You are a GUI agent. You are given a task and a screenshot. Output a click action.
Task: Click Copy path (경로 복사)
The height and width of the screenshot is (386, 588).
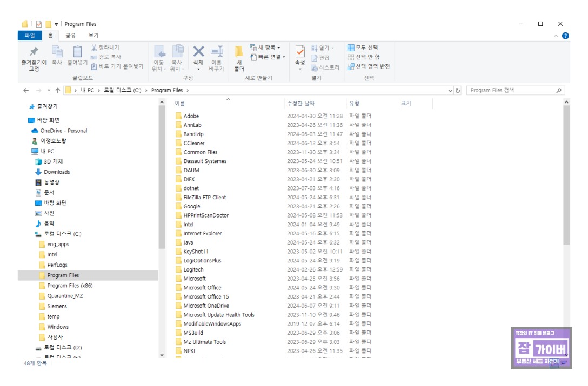tap(106, 57)
